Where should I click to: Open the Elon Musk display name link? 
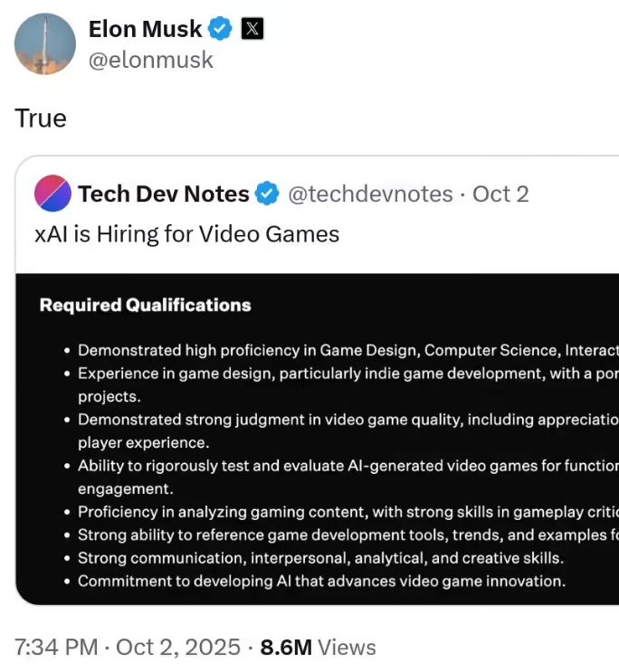coord(145,29)
